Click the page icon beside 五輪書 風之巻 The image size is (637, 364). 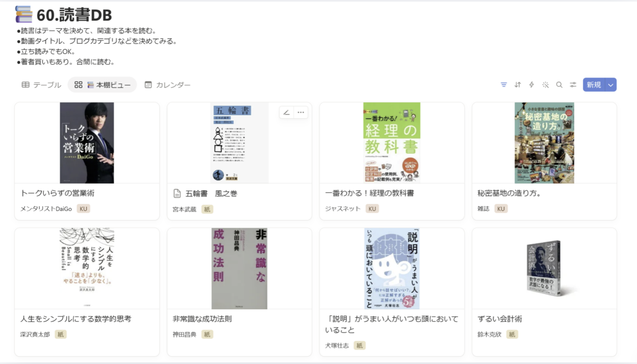[177, 193]
